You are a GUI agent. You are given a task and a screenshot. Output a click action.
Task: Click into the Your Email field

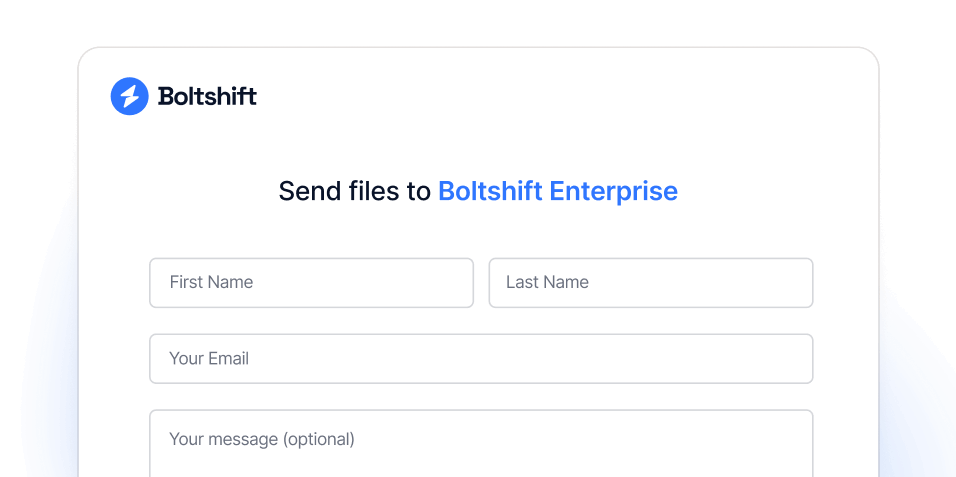tap(481, 359)
